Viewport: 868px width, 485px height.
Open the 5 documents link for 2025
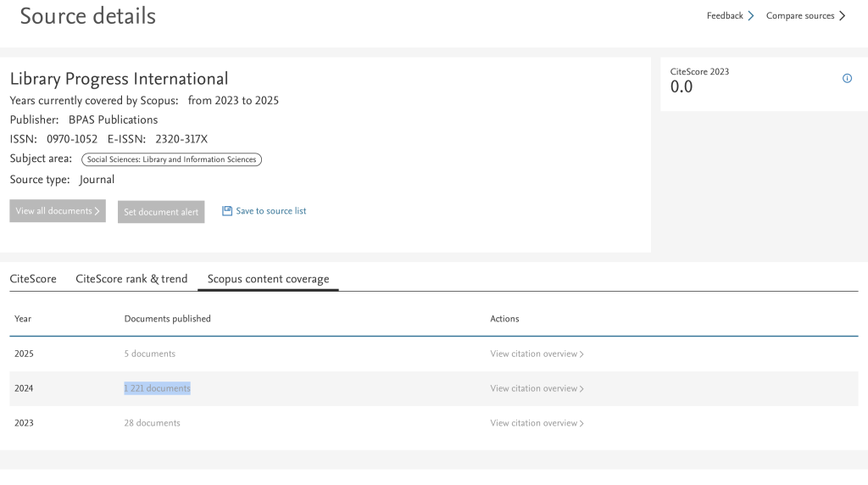click(x=150, y=354)
